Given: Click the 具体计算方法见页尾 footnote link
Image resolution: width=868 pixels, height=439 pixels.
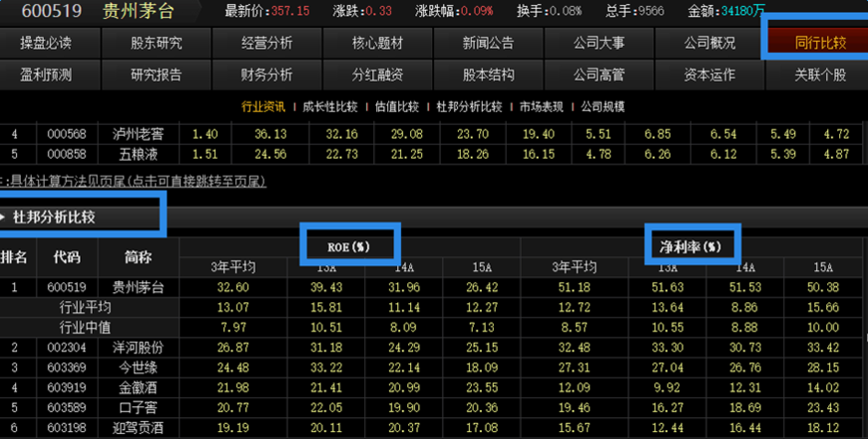Looking at the screenshot, I should coord(137,182).
